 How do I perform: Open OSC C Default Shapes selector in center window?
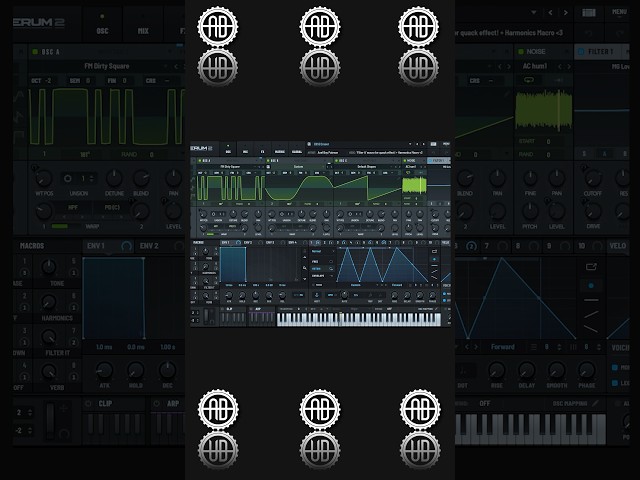click(367, 167)
